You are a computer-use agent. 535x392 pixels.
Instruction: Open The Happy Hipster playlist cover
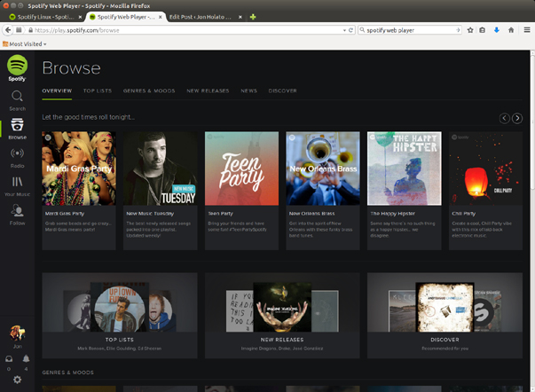404,169
